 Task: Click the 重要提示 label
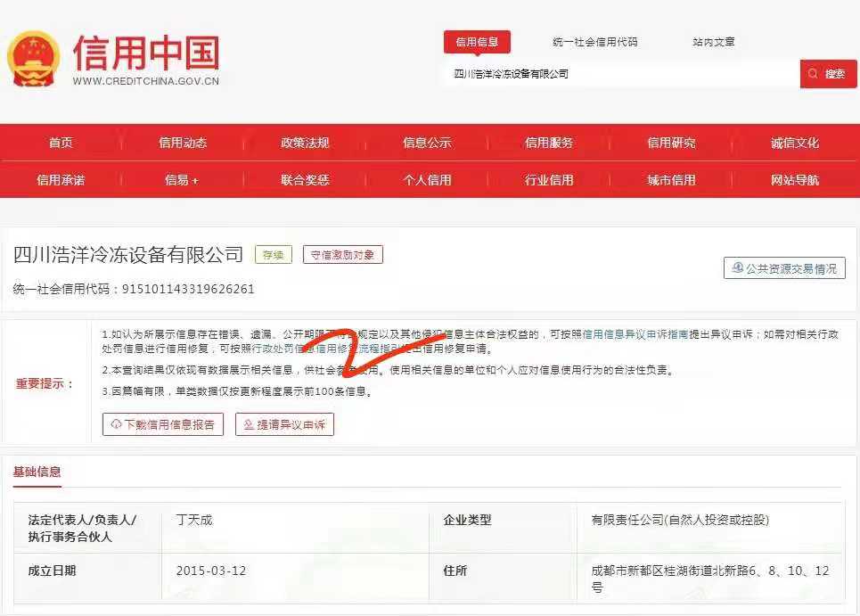pyautogui.click(x=45, y=383)
